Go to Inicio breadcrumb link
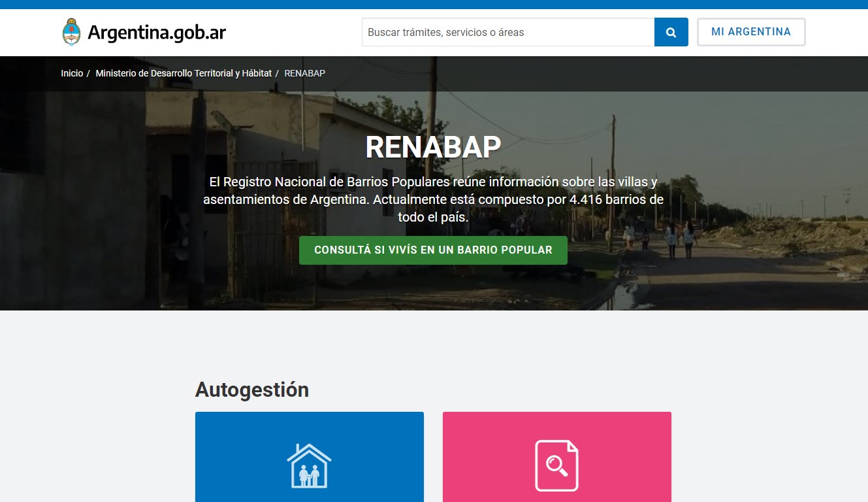Image resolution: width=868 pixels, height=502 pixels. click(72, 73)
